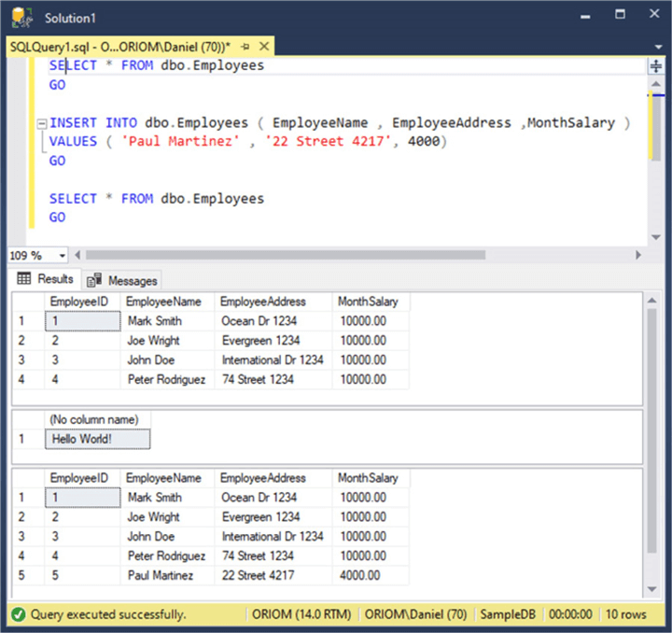Click the EmployeeName header in last result grid

coord(163,478)
